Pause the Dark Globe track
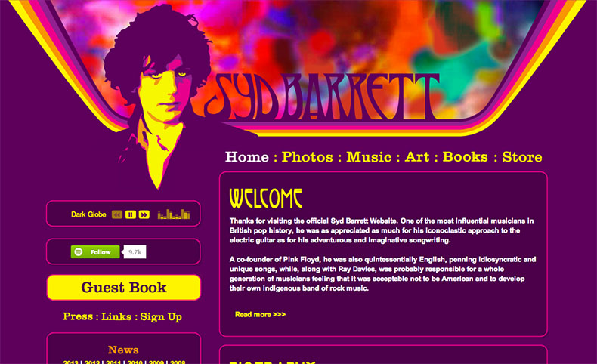The width and height of the screenshot is (597, 364). (130, 214)
